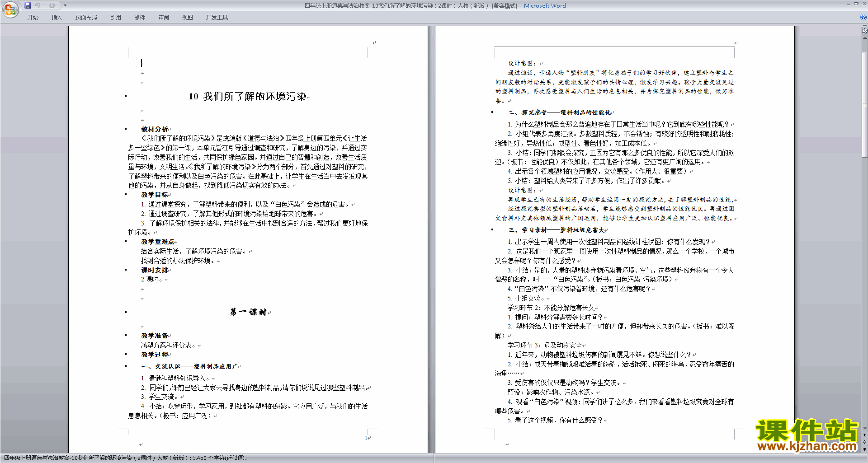Click the line '1. 猜谜和塑料知识导入。'
The width and height of the screenshot is (868, 463).
click(x=175, y=378)
